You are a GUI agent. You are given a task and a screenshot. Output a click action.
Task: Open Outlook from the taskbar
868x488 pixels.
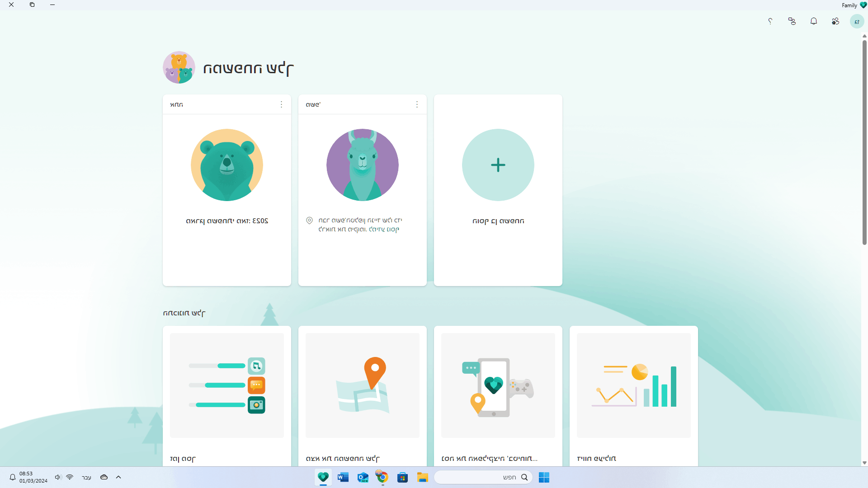tap(363, 477)
